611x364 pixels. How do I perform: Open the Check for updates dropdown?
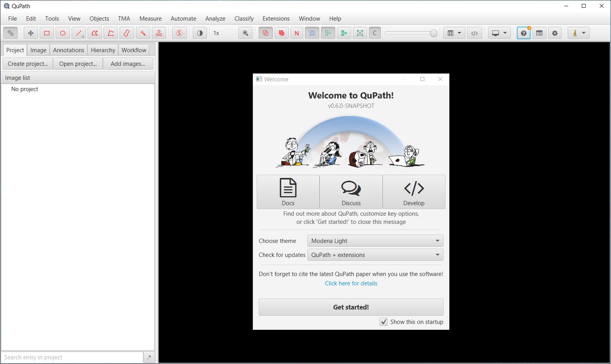point(375,255)
